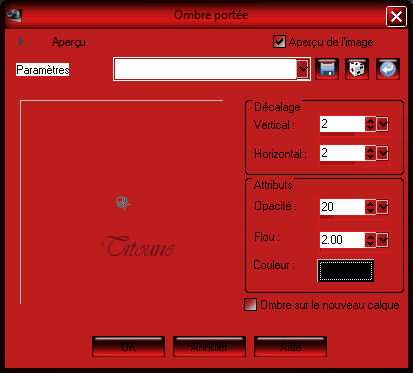Open the Paramètres presets dropdown

[303, 69]
